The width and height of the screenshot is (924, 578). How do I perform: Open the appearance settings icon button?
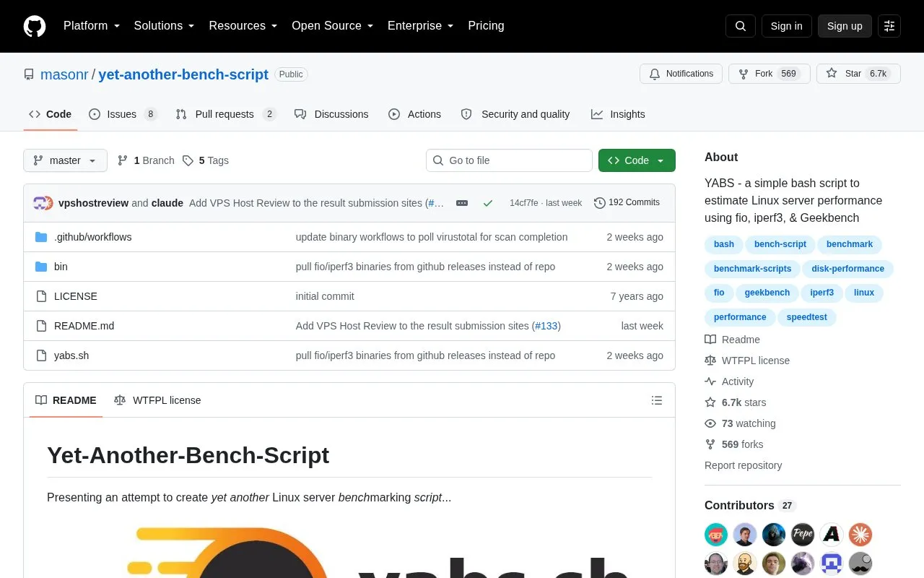point(889,26)
